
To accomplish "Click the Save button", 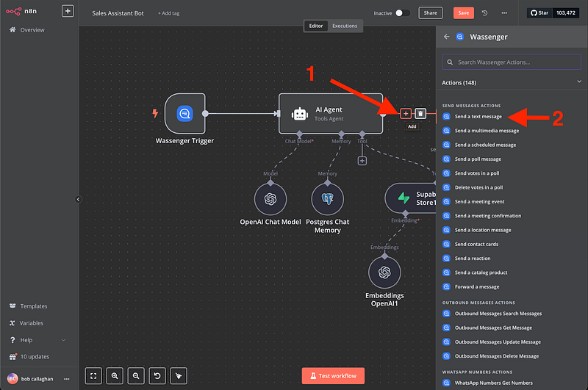I will click(x=463, y=13).
